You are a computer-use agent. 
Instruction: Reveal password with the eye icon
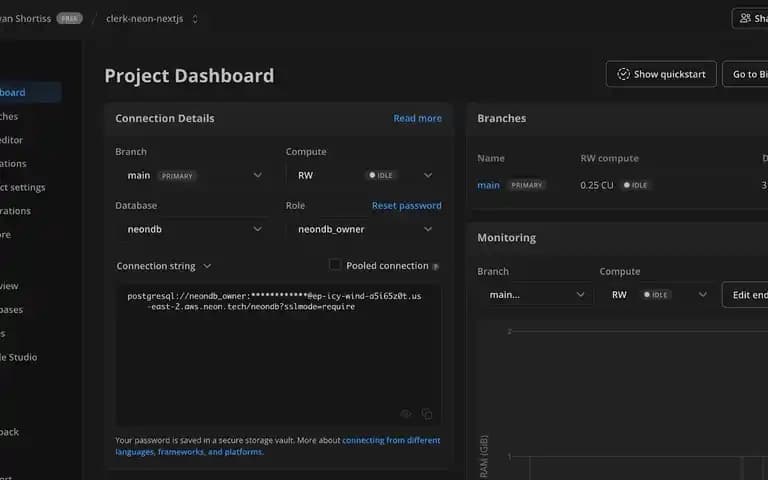coord(406,414)
